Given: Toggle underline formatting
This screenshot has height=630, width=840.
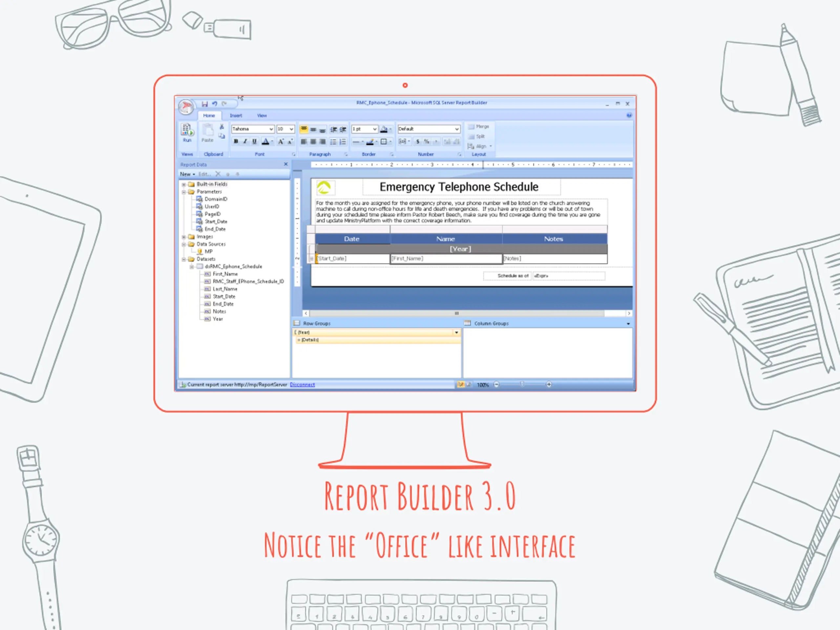Looking at the screenshot, I should click(254, 142).
